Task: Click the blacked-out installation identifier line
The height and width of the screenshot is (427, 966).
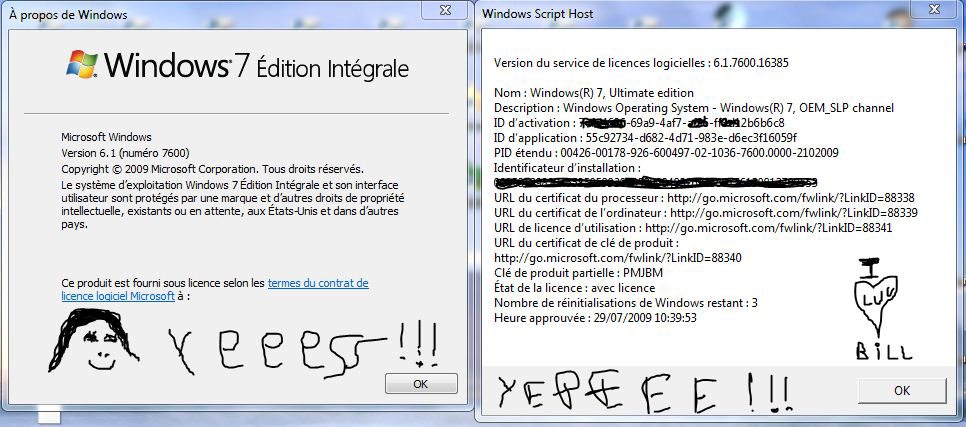Action: [656, 182]
